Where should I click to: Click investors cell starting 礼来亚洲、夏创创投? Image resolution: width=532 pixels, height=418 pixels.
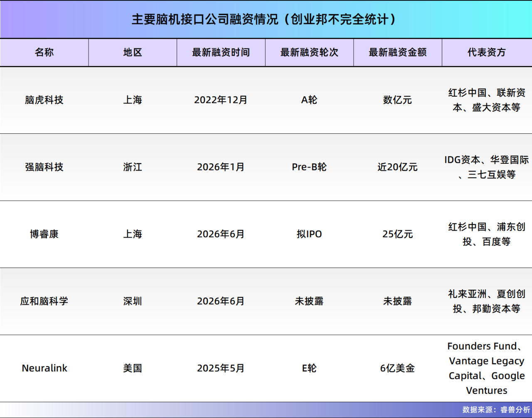click(x=487, y=301)
